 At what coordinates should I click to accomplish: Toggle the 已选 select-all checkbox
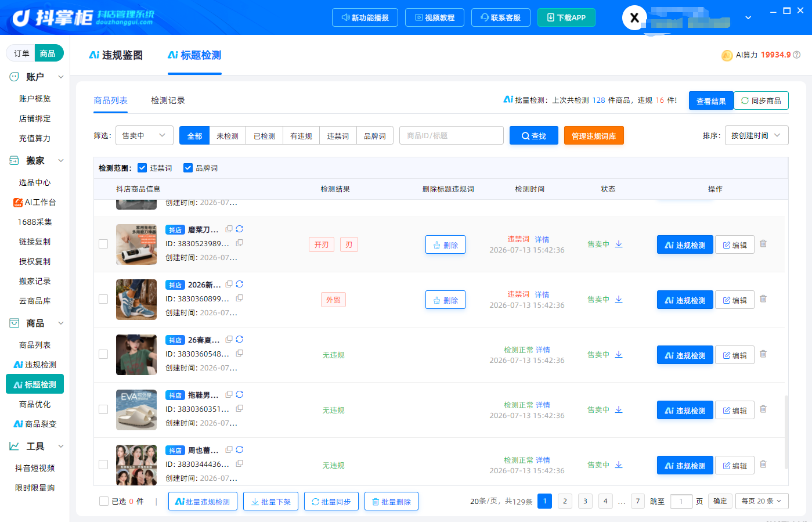[104, 501]
